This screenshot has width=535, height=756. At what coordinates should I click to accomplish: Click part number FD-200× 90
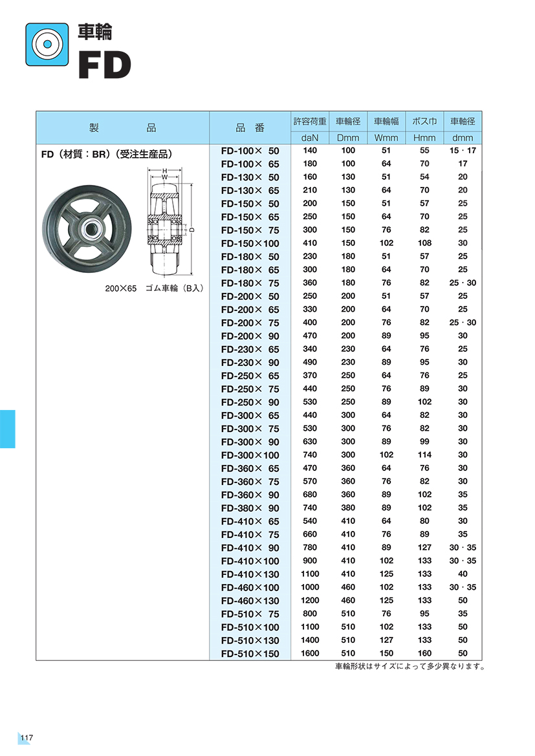point(250,336)
